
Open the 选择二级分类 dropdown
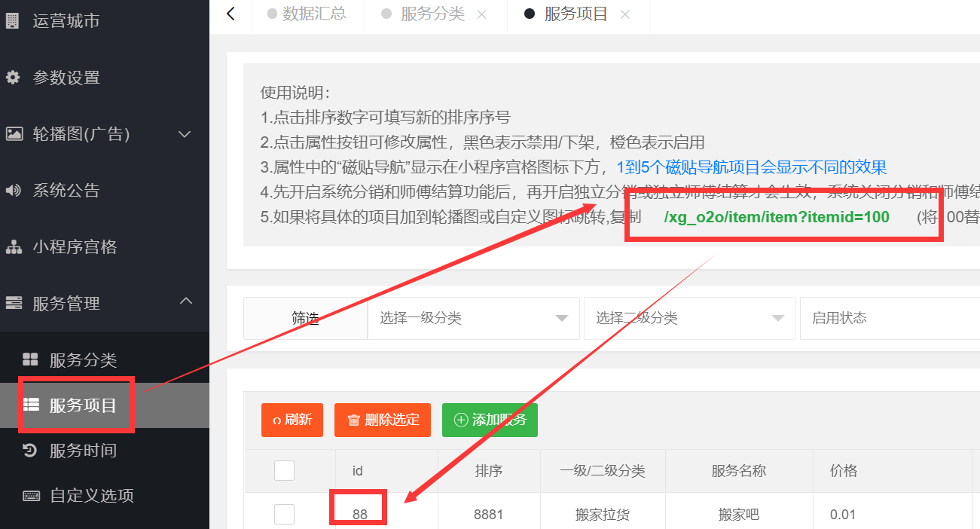689,318
